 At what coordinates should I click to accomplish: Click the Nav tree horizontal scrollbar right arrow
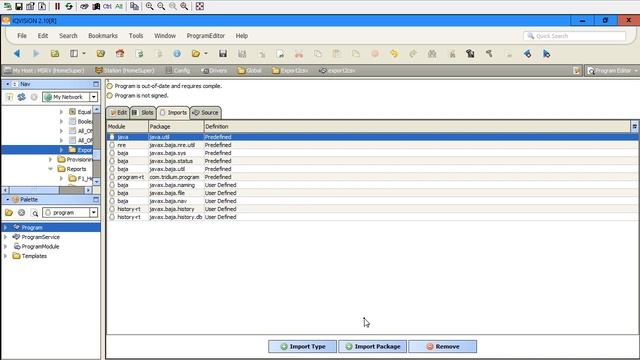click(88, 190)
